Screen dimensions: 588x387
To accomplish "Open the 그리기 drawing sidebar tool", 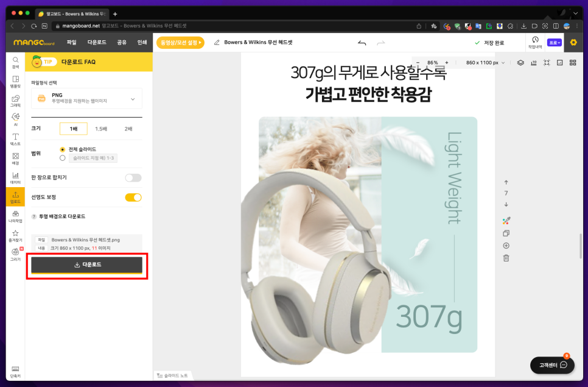I will coord(15,255).
